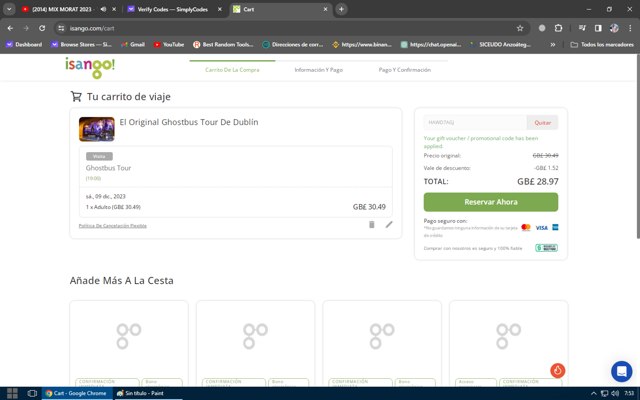Screen dimensions: 640x400
Task: Click the sá., 09 dic., 2023 date text
Action: pos(105,196)
